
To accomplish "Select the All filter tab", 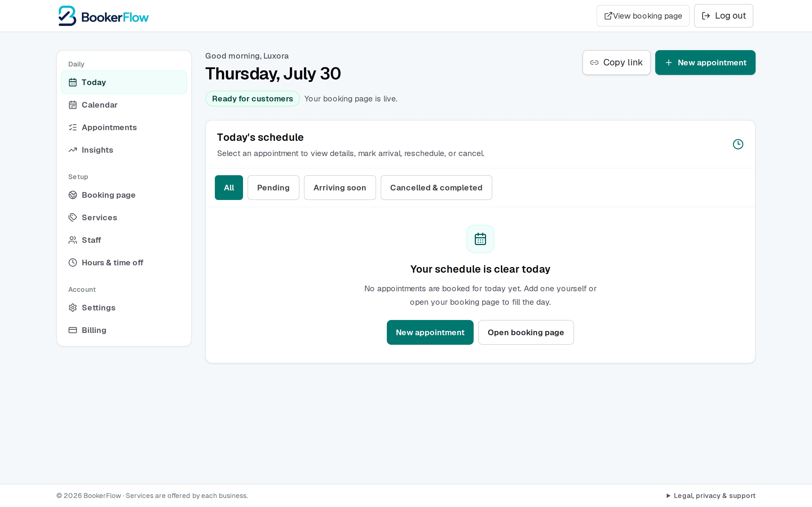I will coord(229,187).
